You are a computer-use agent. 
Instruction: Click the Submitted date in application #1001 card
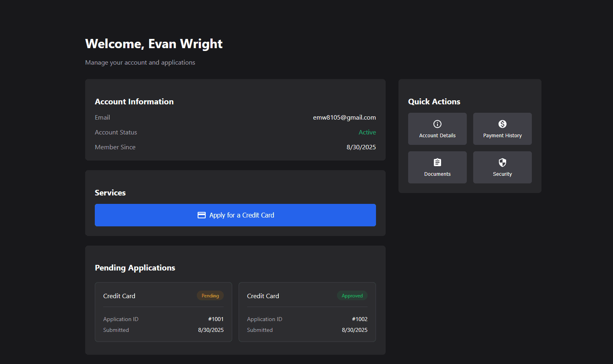pos(211,330)
